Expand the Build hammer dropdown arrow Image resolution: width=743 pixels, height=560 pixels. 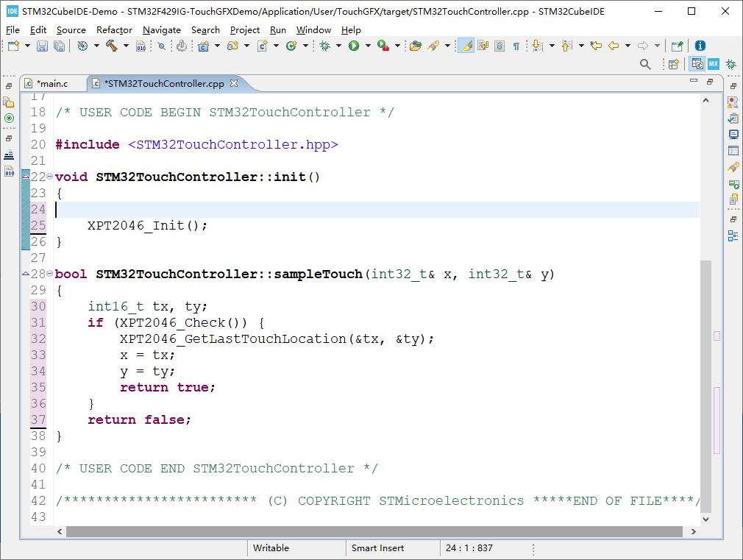coord(126,46)
